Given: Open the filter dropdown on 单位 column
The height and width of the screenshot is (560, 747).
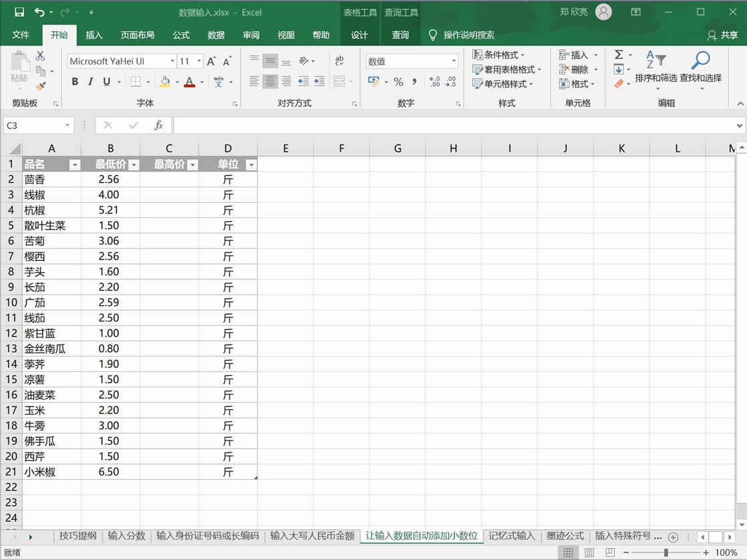Looking at the screenshot, I should 251,164.
